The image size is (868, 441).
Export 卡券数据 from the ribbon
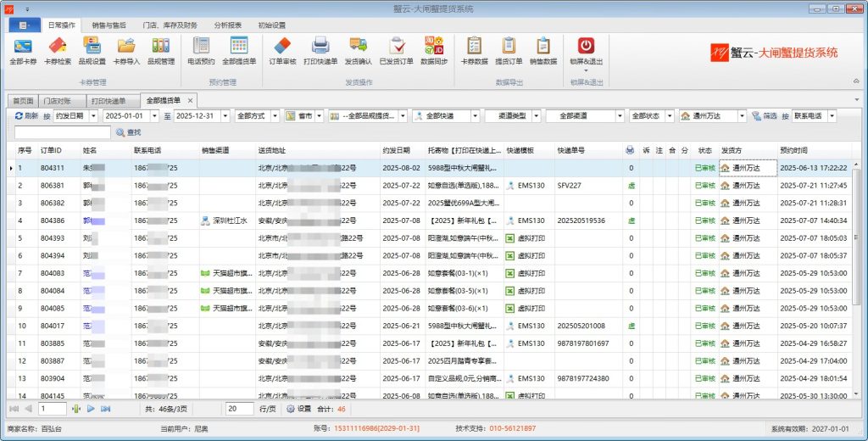[x=475, y=51]
